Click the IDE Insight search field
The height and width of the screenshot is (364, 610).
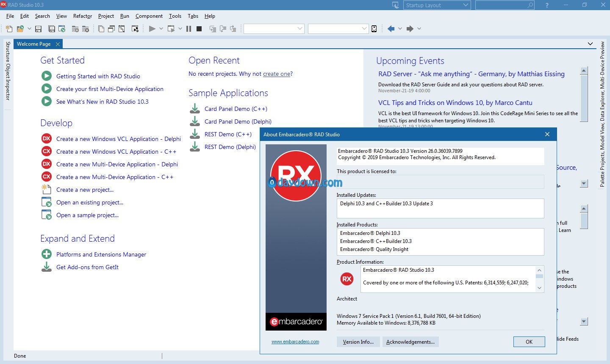pos(505,5)
